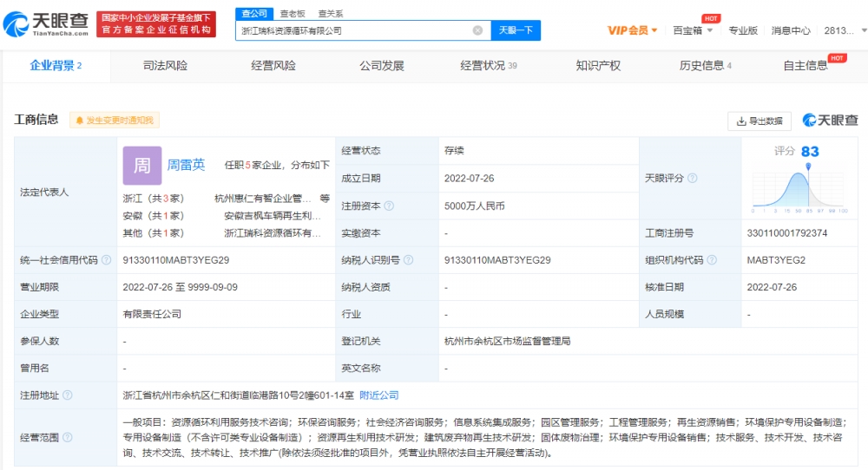
Task: Open the 公司发展 tab
Action: [x=381, y=66]
